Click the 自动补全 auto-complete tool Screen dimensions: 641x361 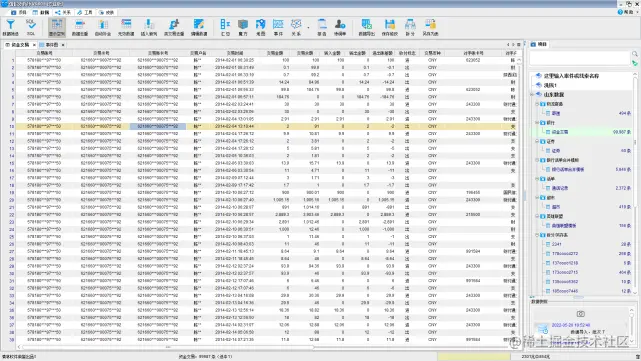[103, 27]
